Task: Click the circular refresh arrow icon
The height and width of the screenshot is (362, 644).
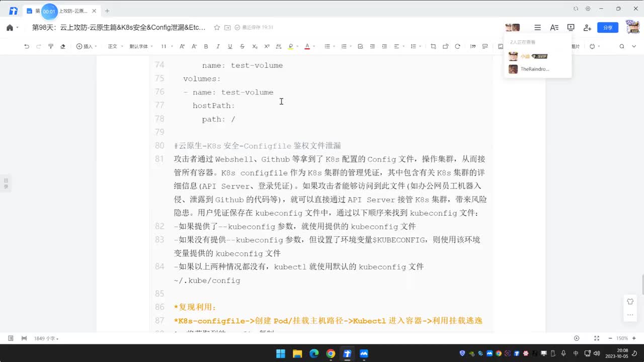Action: 457,46
